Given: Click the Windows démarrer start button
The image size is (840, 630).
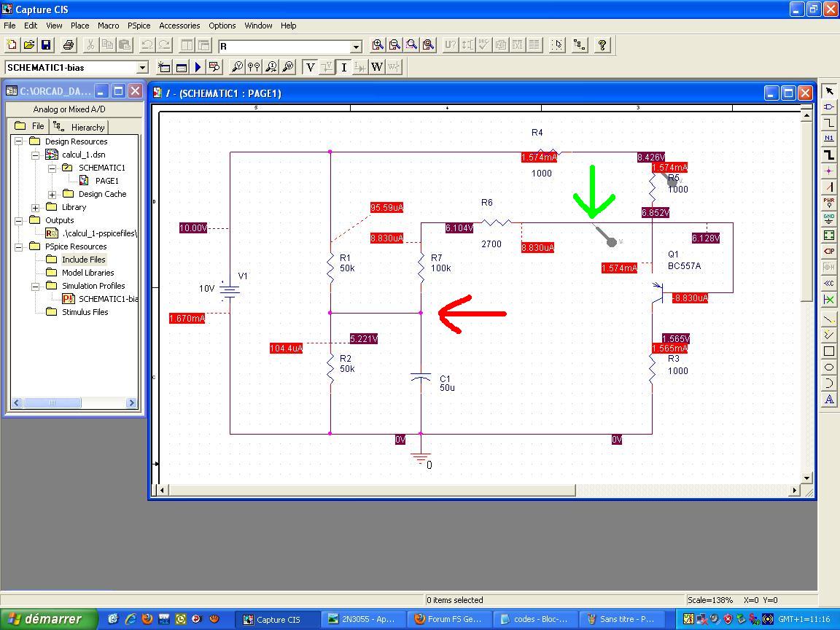Looking at the screenshot, I should (49, 619).
